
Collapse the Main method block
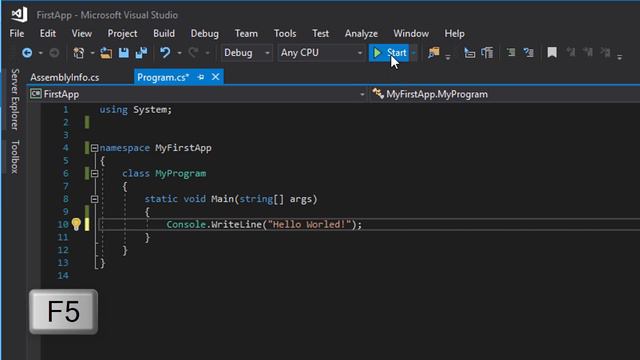[95, 199]
